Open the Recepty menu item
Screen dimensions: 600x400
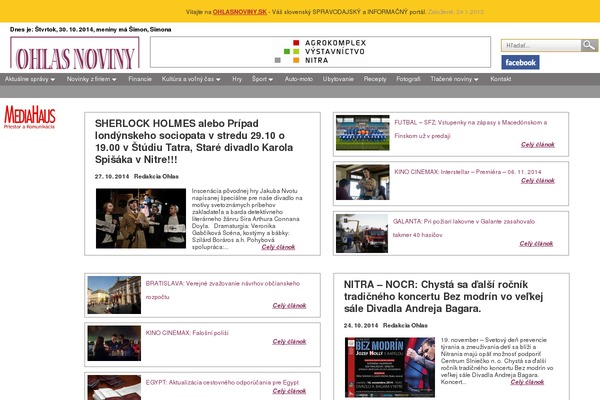(x=375, y=79)
